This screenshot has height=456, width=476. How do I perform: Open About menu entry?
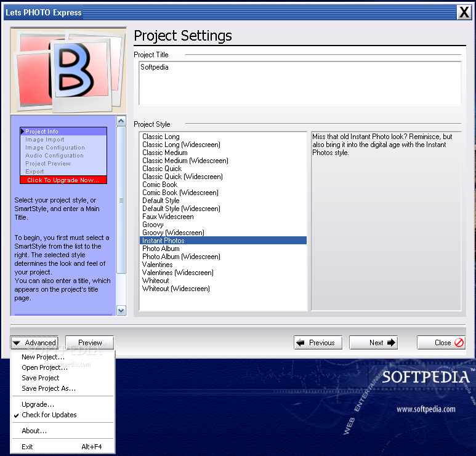[63, 431]
